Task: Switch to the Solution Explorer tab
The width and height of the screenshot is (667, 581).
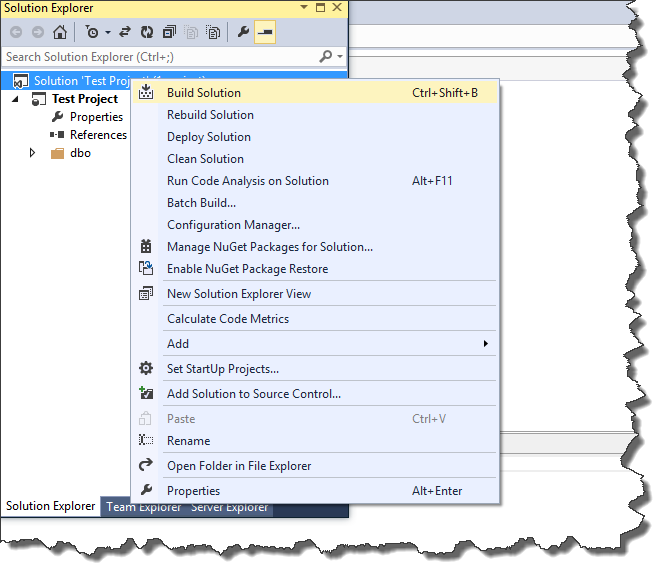Action: 50,506
